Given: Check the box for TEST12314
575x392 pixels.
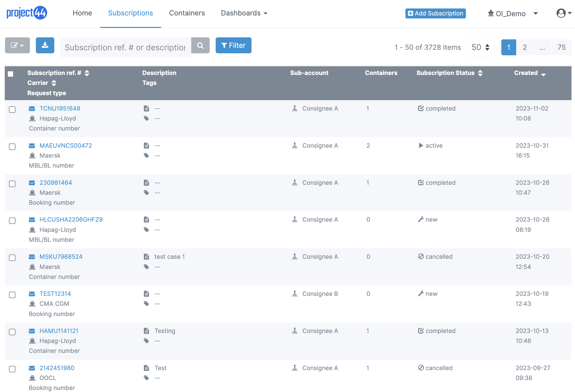Looking at the screenshot, I should (12, 295).
